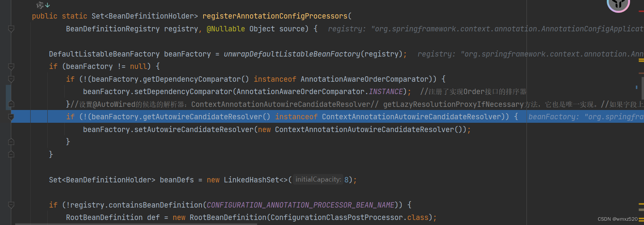The image size is (644, 225).
Task: Click the fold end marker beside the outer closing brace
Action: [x=11, y=154]
